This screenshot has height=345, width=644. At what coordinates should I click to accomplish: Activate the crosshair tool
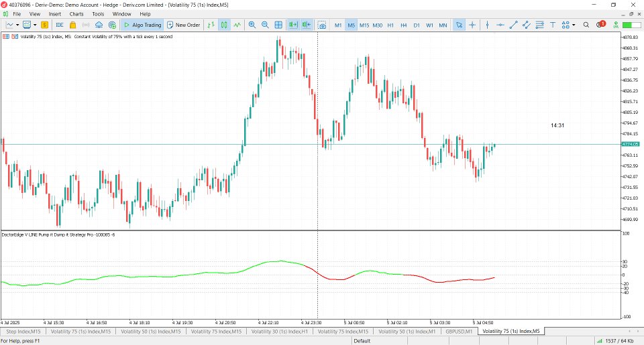(472, 25)
